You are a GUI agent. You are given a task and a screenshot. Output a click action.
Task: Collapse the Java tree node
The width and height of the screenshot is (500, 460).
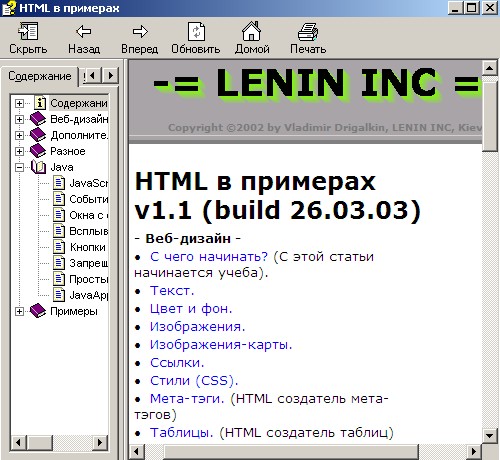(19, 167)
